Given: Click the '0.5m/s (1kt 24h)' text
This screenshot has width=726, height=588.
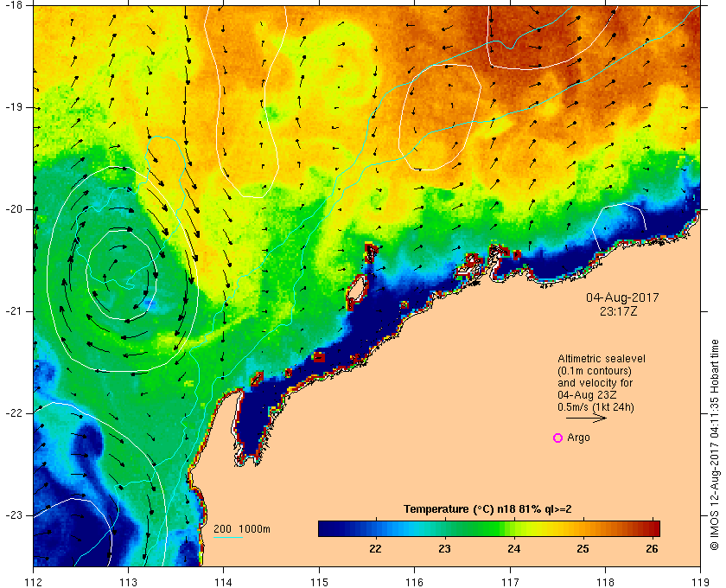Looking at the screenshot, I should (x=595, y=407).
